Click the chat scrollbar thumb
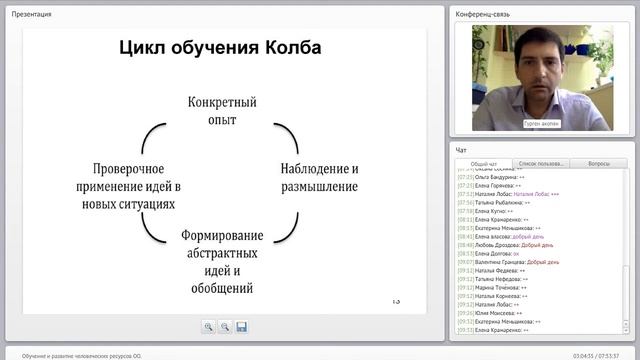The width and height of the screenshot is (640, 360). (x=626, y=292)
